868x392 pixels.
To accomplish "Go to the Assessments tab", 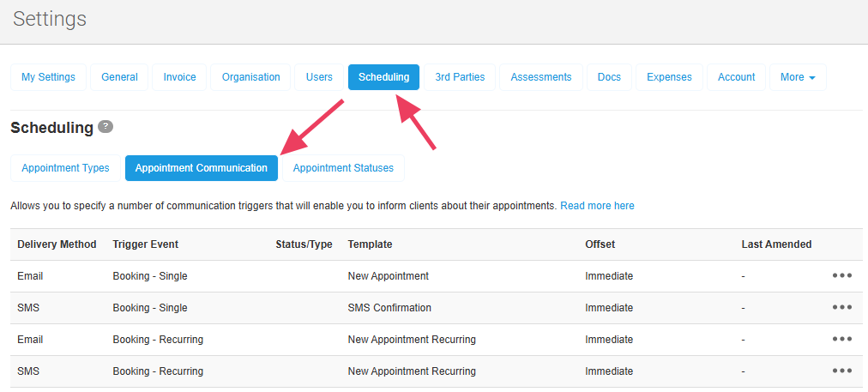I will tap(540, 77).
